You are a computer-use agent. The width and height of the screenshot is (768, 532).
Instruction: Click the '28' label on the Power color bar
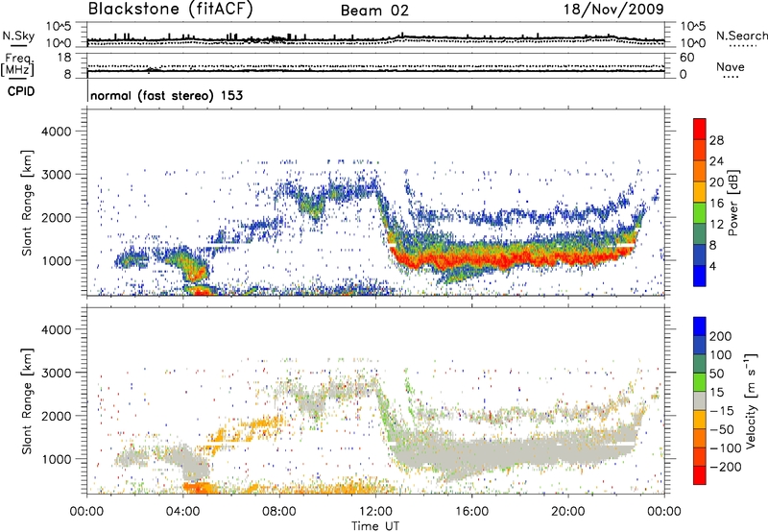716,140
